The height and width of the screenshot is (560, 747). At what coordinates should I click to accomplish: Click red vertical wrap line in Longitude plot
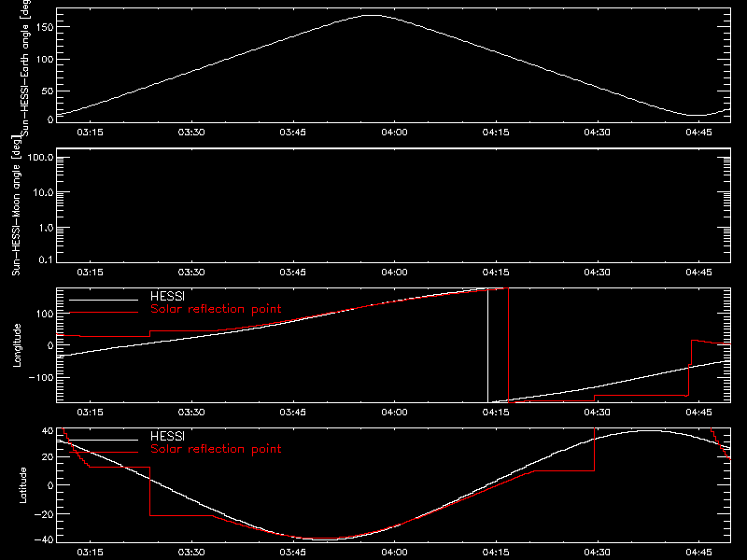(508, 345)
